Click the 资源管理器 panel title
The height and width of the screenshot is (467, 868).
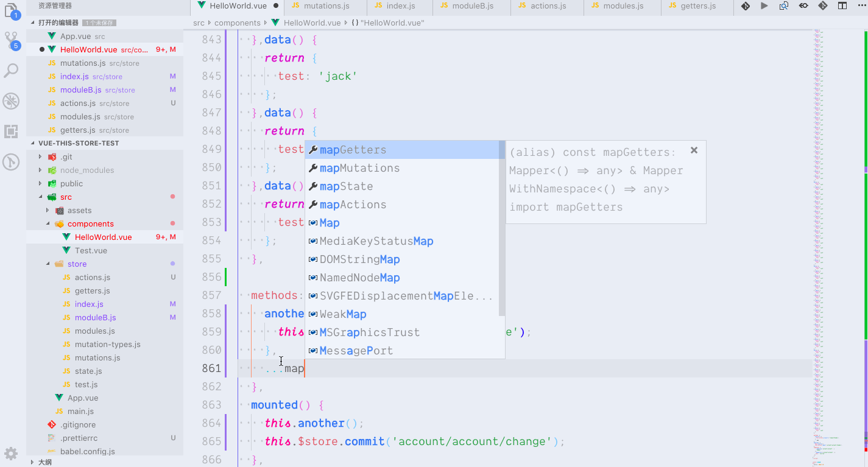55,5
